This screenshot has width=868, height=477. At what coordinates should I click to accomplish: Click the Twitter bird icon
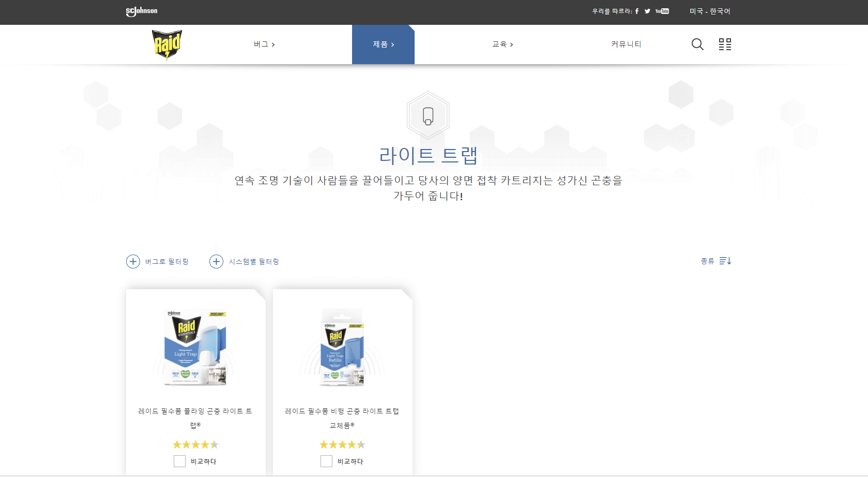click(647, 11)
